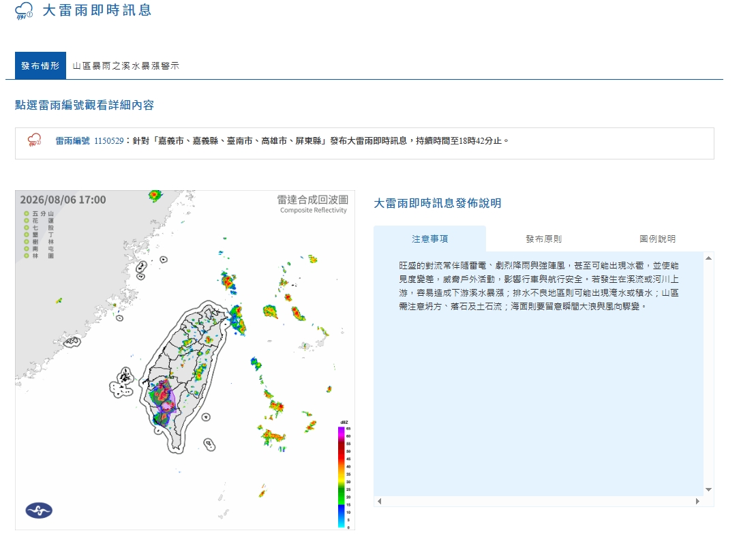Click the 點選雷雨編號觀看詳細內容 heading
The width and height of the screenshot is (756, 535).
coord(85,105)
